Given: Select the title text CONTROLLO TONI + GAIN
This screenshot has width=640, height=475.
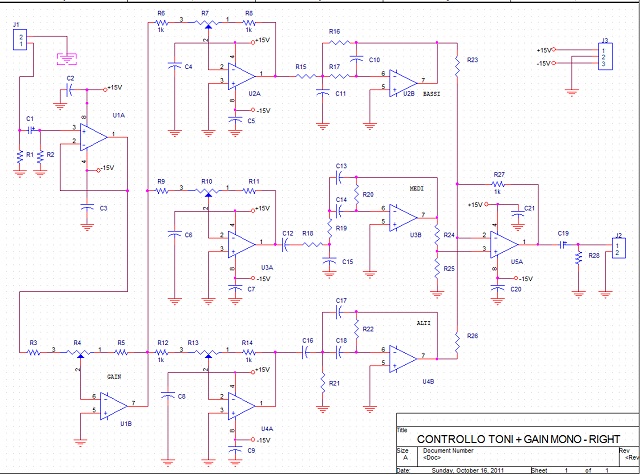Looking at the screenshot, I should [x=517, y=439].
